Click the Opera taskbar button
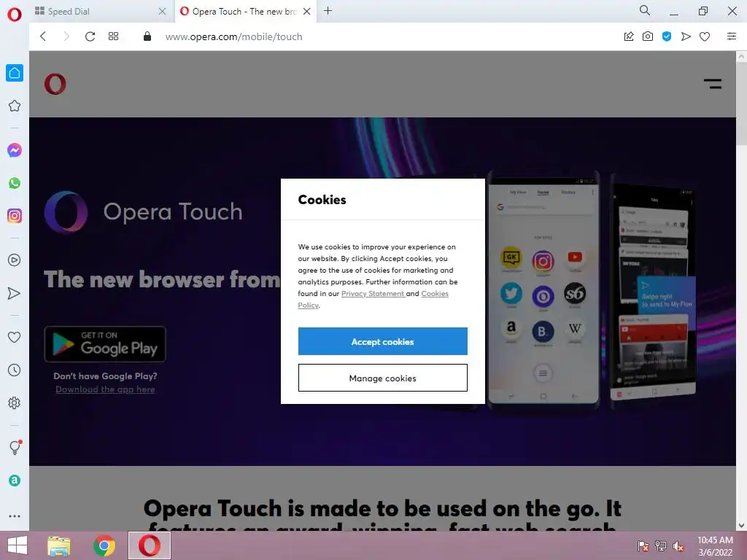The height and width of the screenshot is (560, 747). pos(150,545)
